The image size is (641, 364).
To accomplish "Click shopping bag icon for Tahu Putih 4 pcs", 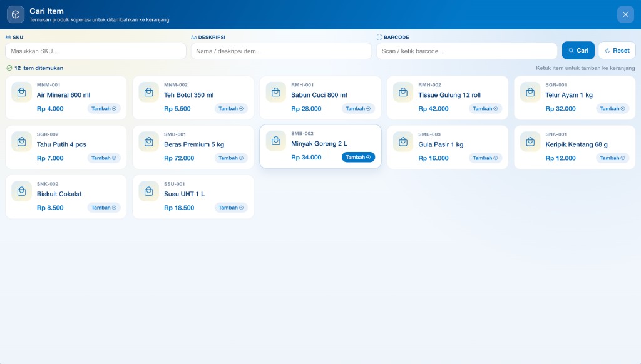I will [22, 142].
